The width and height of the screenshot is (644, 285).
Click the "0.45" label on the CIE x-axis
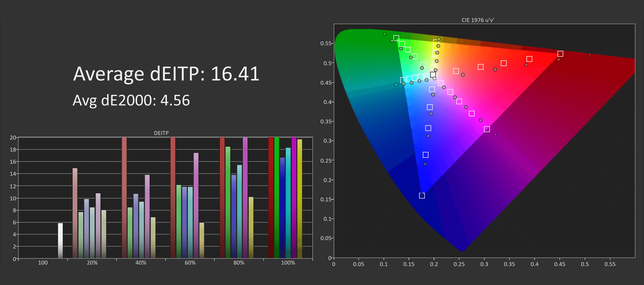pyautogui.click(x=560, y=264)
